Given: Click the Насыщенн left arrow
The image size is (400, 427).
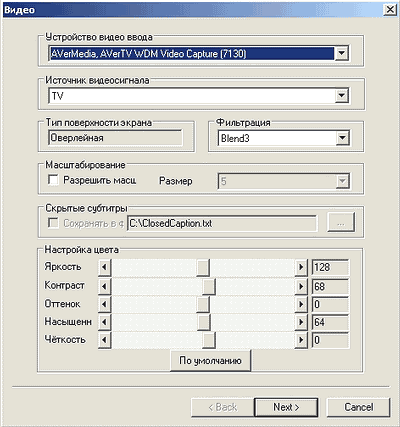Looking at the screenshot, I should pos(104,322).
